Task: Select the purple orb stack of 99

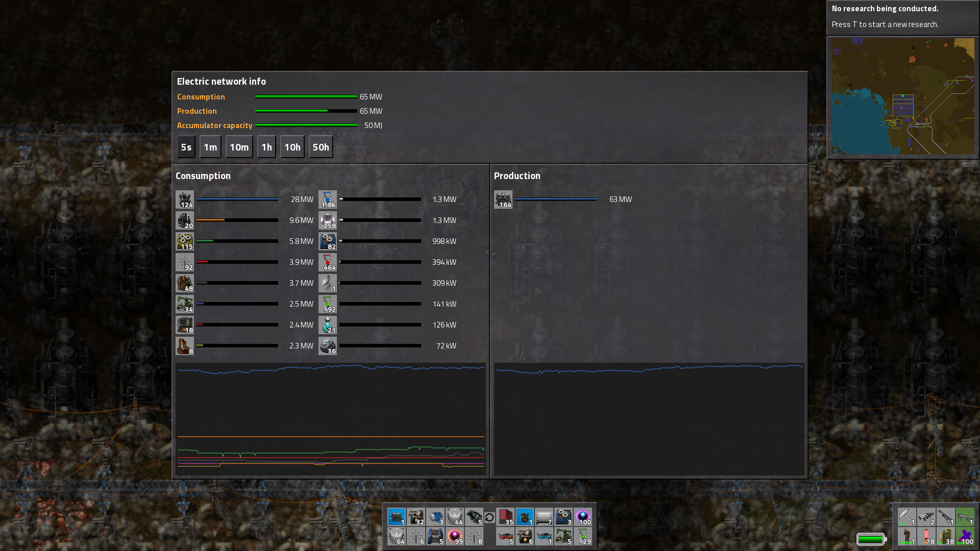Action: coord(455,536)
